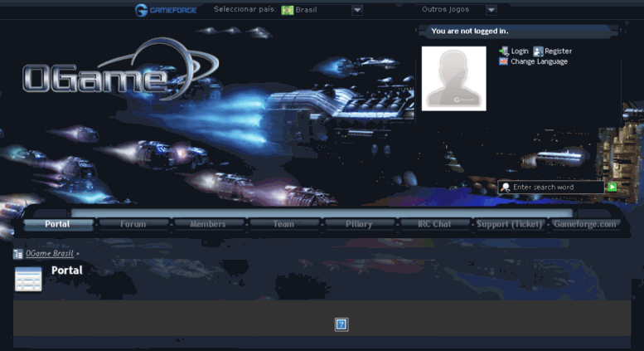Click the Outros Jogos label
The image size is (644, 351).
pos(445,9)
